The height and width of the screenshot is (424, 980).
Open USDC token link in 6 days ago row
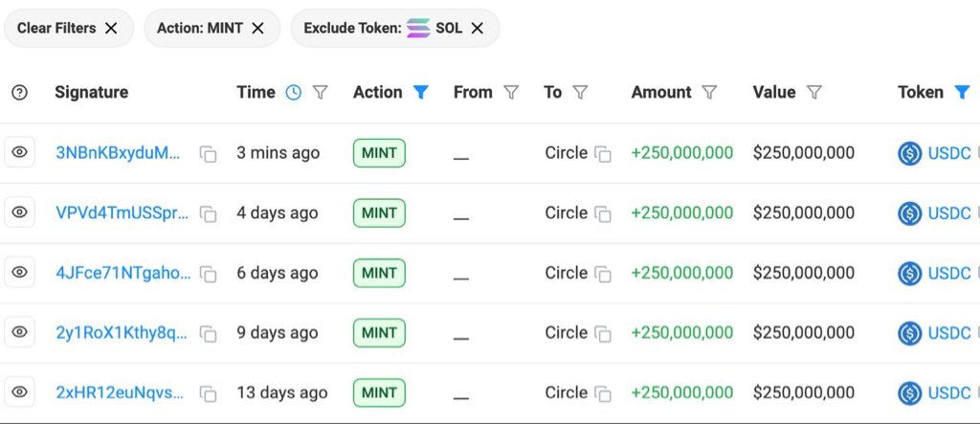[x=949, y=273]
